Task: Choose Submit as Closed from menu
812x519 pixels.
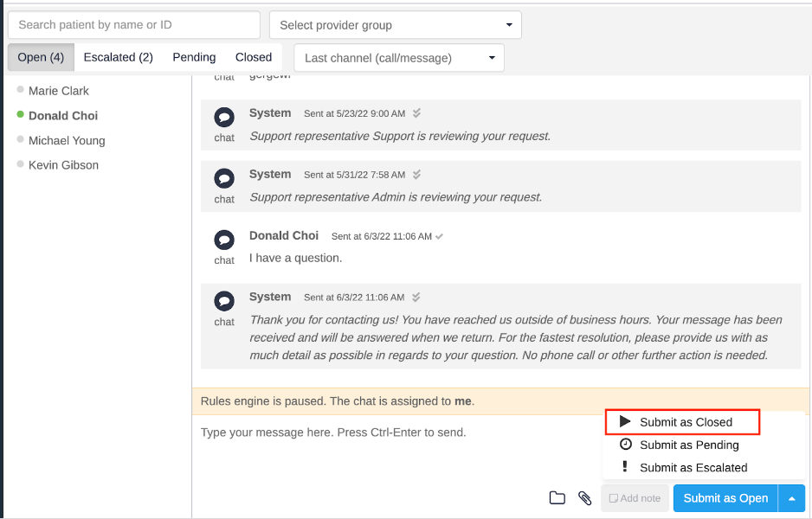Action: click(x=686, y=422)
